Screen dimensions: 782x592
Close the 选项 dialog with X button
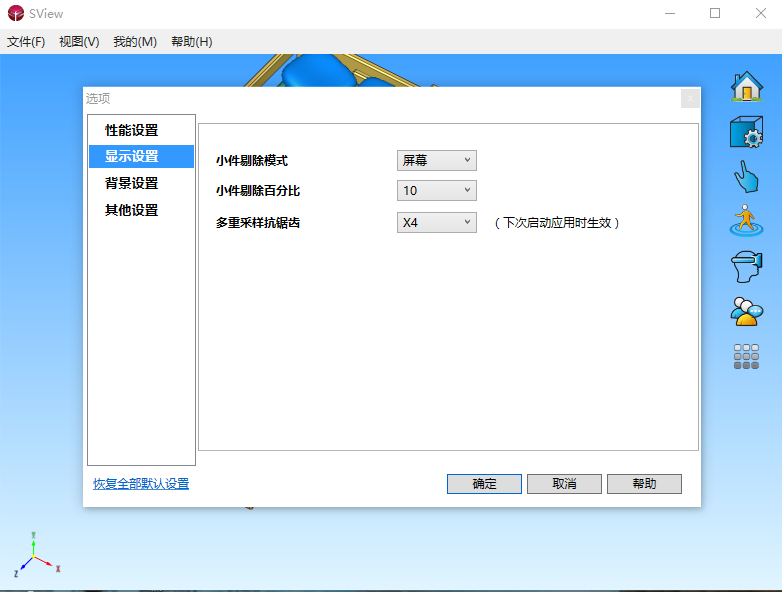(x=689, y=98)
